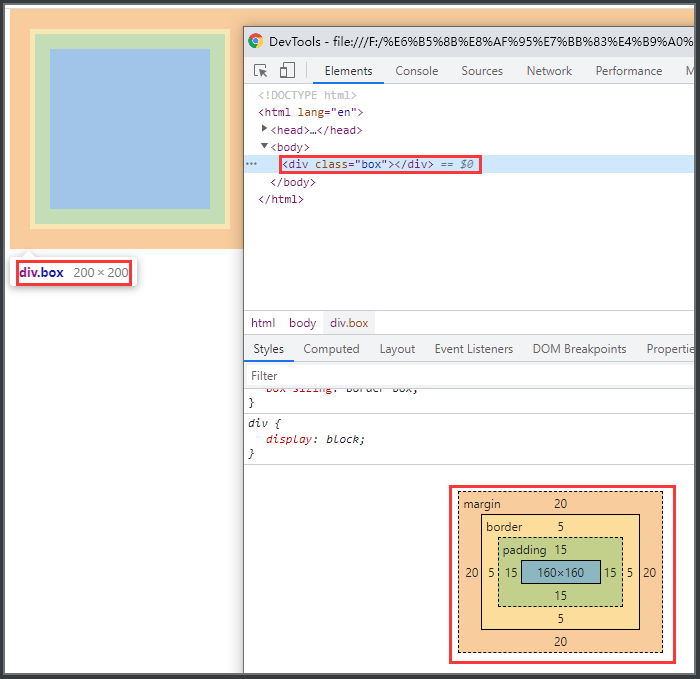Viewport: 700px width, 679px height.
Task: Click the blue content area of highlighted box
Action: (130, 129)
